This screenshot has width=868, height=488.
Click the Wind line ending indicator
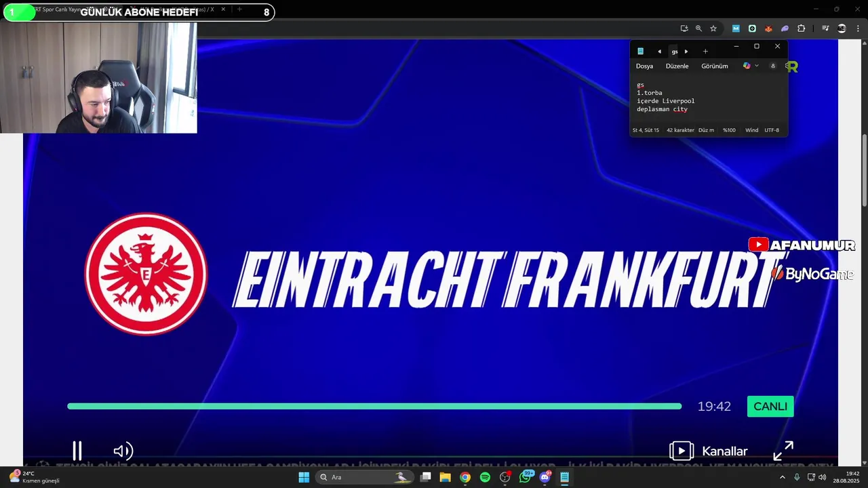click(751, 130)
